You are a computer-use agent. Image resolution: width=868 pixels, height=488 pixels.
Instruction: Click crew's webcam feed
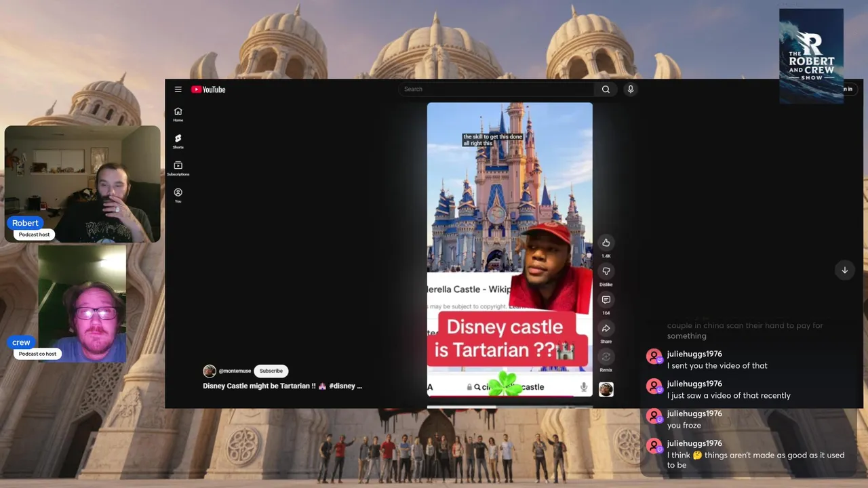click(x=82, y=304)
